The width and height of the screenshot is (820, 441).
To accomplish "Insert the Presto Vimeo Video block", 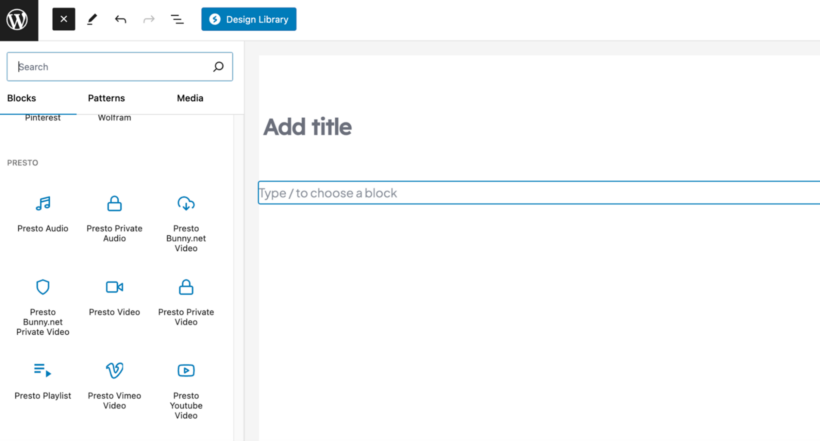I will (x=115, y=386).
